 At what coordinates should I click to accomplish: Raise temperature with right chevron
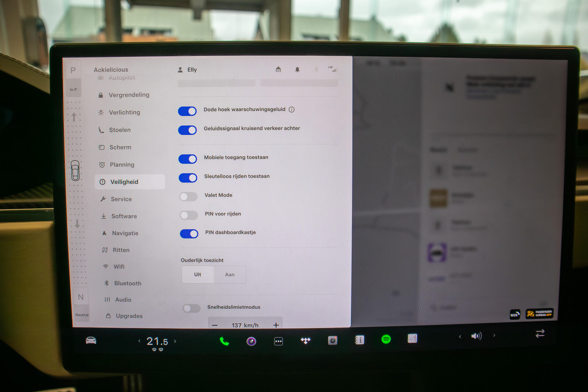click(x=175, y=341)
